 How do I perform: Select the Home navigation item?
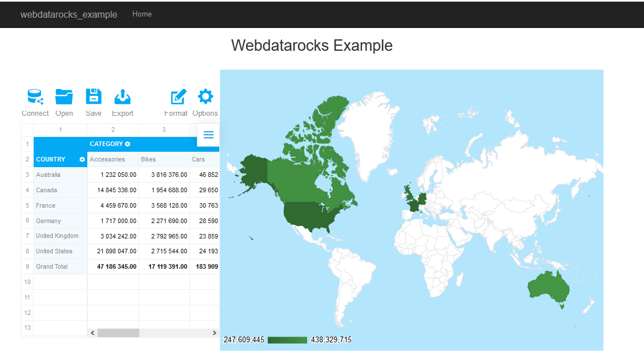coord(142,14)
